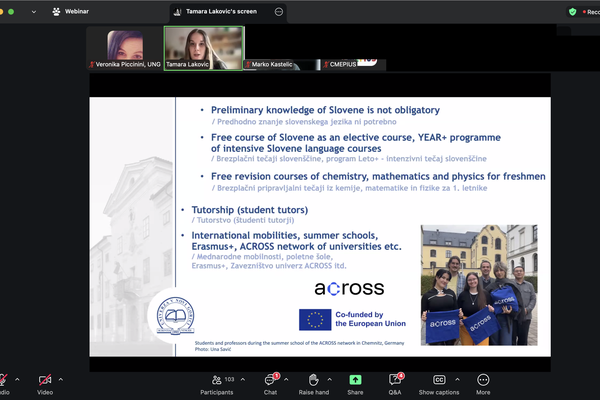600x400 pixels.
Task: Click 'Co-funded by the European Union' text
Action: pos(370,319)
